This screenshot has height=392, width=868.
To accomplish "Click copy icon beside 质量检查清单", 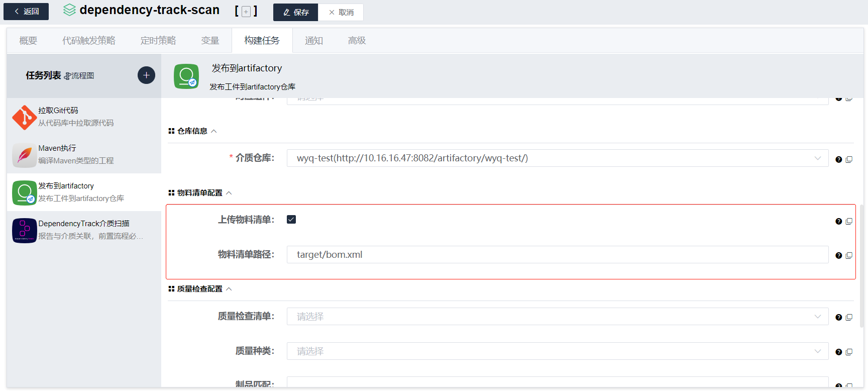I will pyautogui.click(x=849, y=317).
